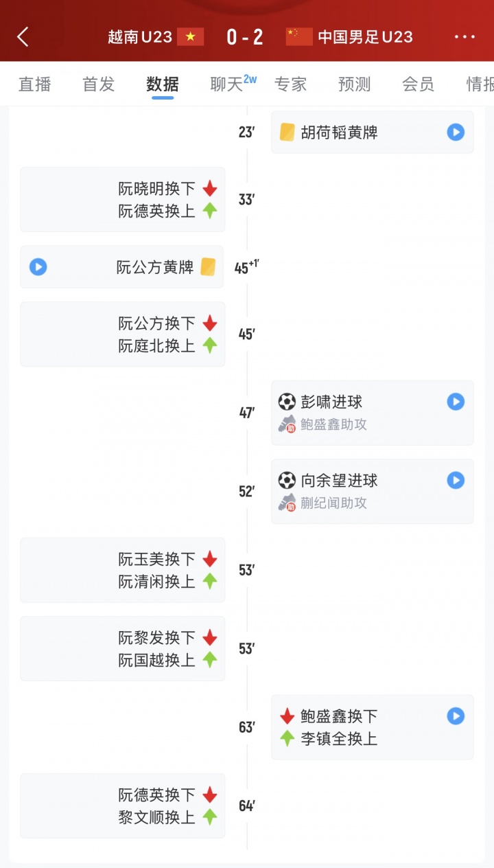Screen dimensions: 494x868
Task: Tap the 中国男足U23 team name
Action: 365,37
